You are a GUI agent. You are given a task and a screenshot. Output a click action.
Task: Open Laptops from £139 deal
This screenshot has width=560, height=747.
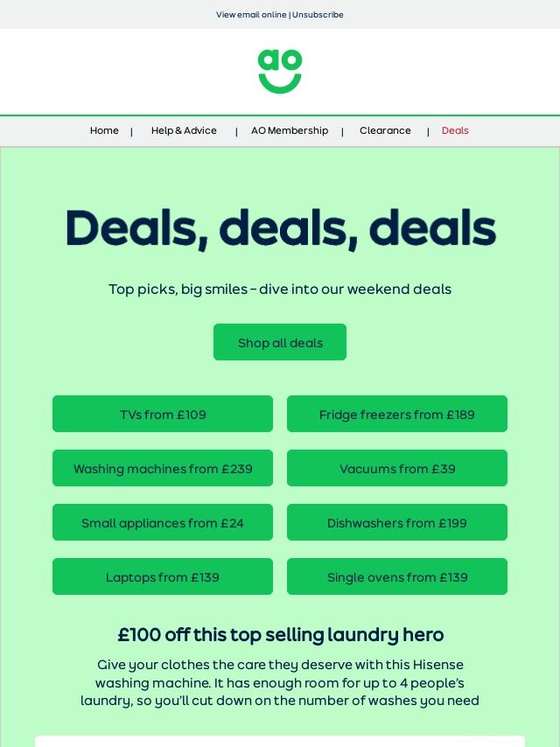pos(163,576)
